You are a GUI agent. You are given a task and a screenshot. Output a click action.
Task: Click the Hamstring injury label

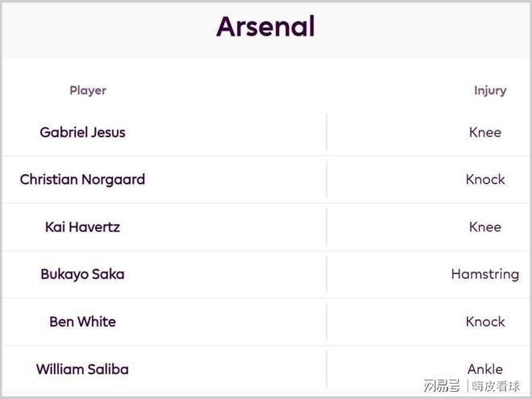coord(485,274)
